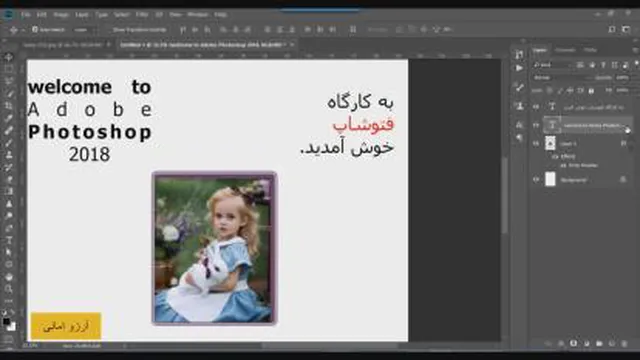Select the Quick Selection tool

(x=9, y=93)
